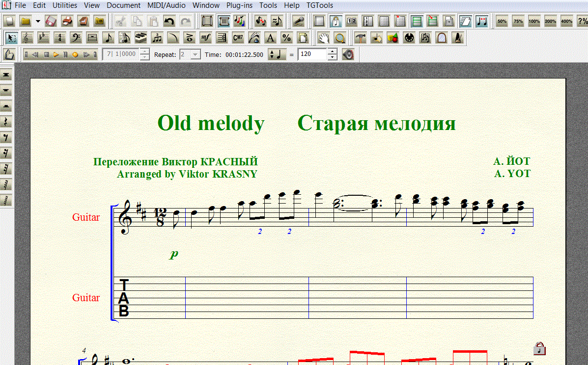Image resolution: width=588 pixels, height=365 pixels.
Task: Toggle the microphone audio track icon
Action: (x=299, y=21)
